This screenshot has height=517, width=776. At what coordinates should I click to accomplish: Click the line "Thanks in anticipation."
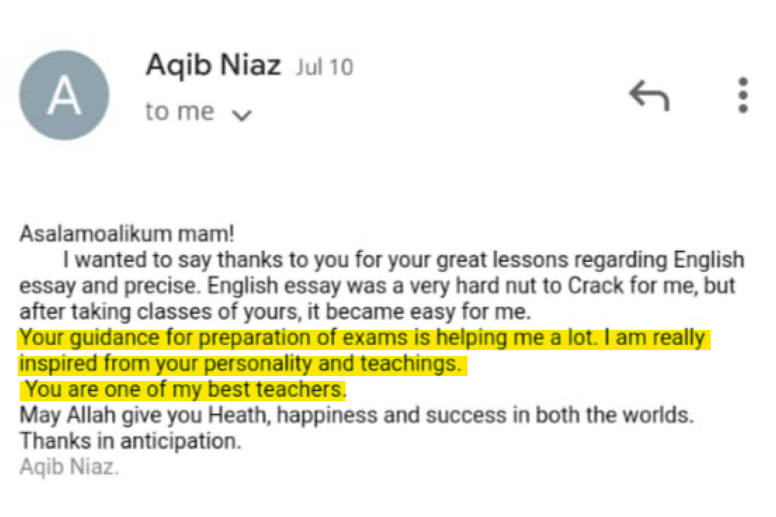130,440
